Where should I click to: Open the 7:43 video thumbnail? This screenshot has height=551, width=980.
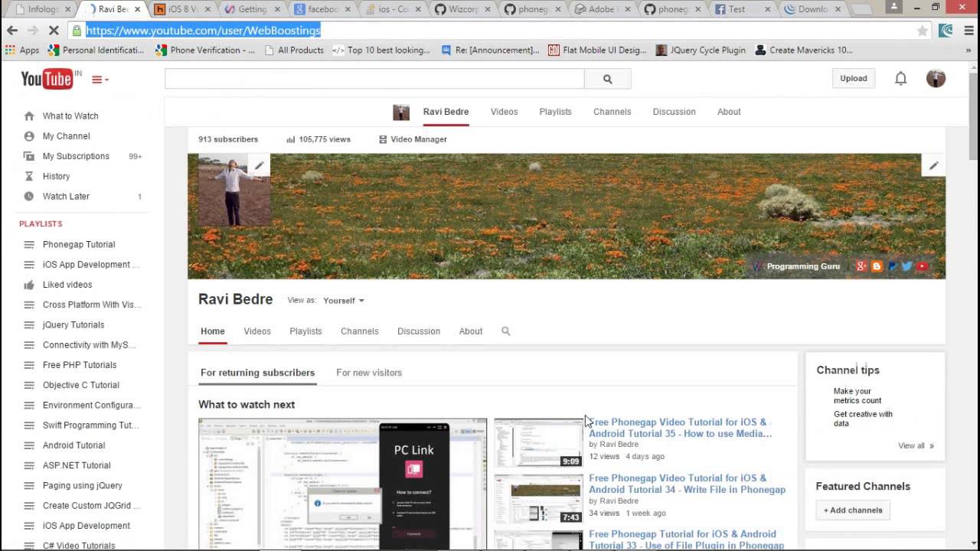pos(538,499)
